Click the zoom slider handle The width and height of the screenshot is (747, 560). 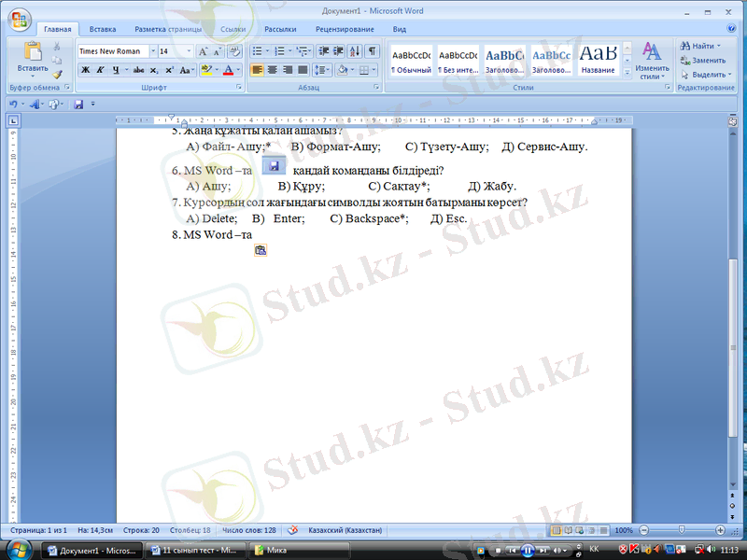point(681,530)
